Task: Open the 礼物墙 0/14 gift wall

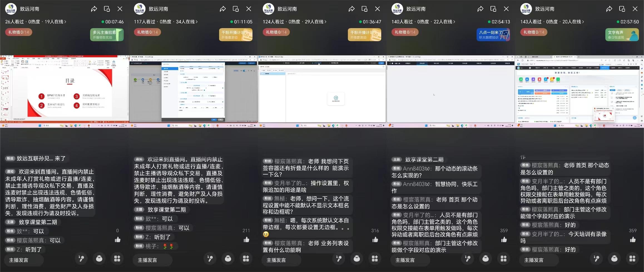Action: [19, 32]
